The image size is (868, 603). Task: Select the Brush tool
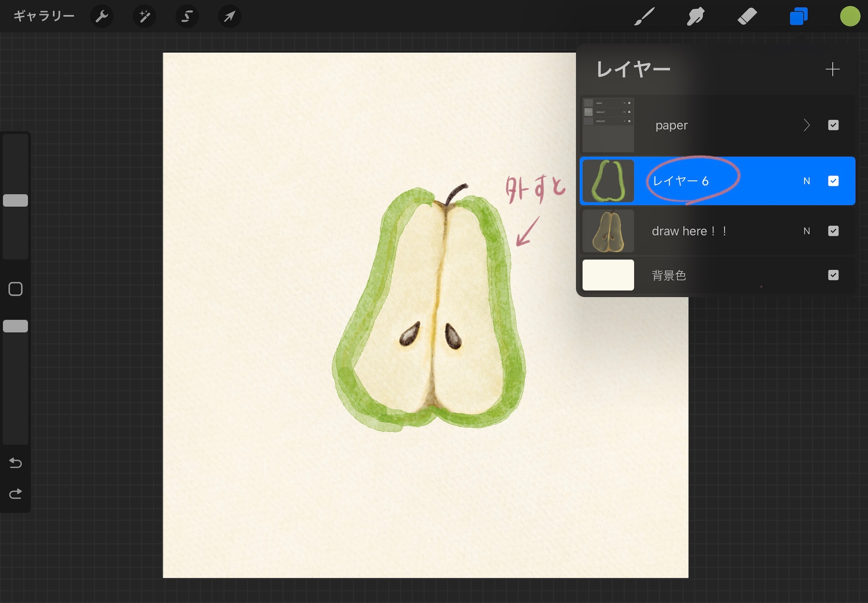coord(644,17)
